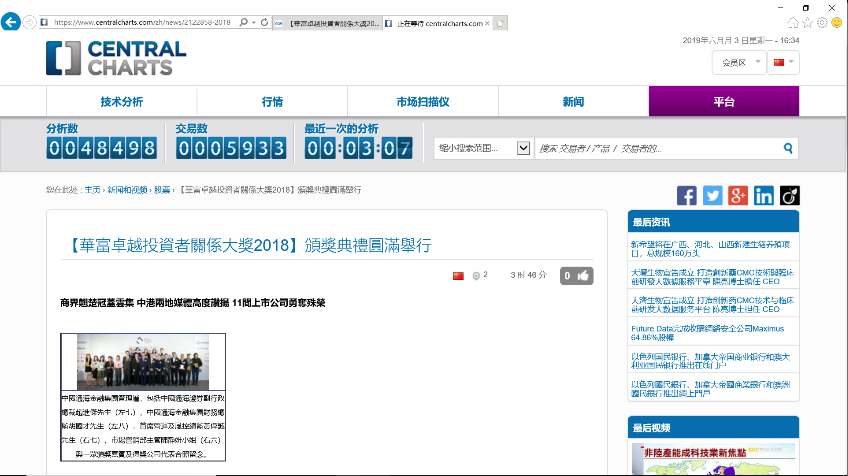Click the article title 華富卓越投資者關係大獎2018
848x476 pixels.
[x=248, y=245]
